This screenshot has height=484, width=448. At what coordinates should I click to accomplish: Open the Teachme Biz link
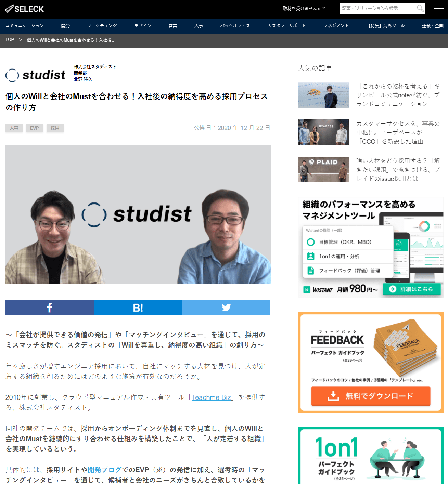tap(211, 397)
